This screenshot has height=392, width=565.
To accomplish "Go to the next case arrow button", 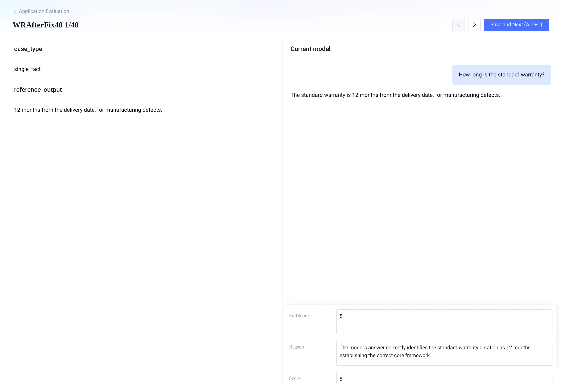I will click(474, 25).
